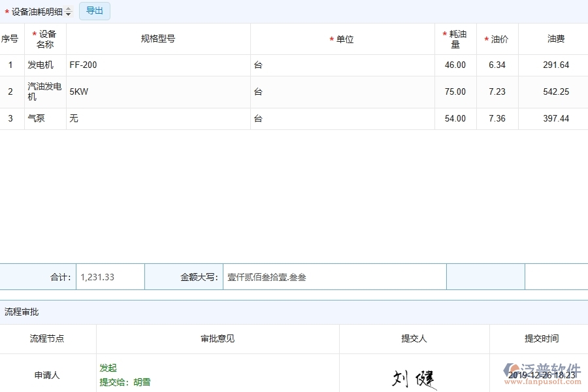Screen dimensions: 588x392
Task: Click the green 发起 action text
Action: [x=108, y=368]
